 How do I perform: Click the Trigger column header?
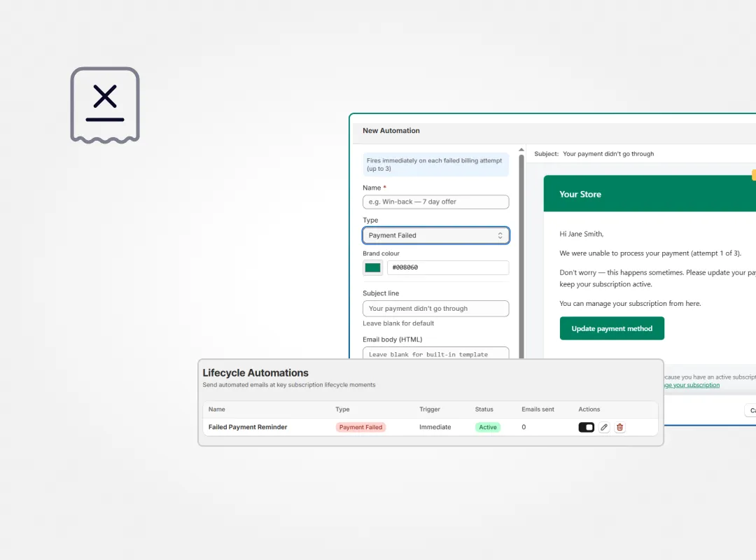pos(430,409)
